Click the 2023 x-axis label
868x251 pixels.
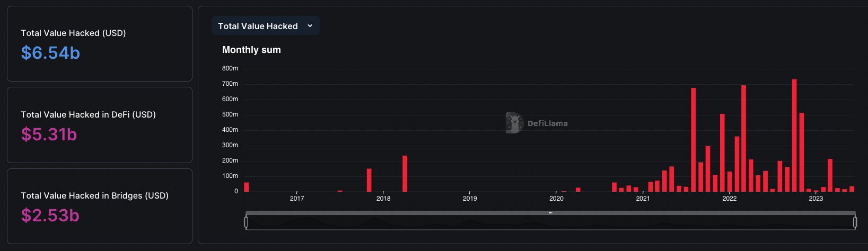(x=816, y=199)
